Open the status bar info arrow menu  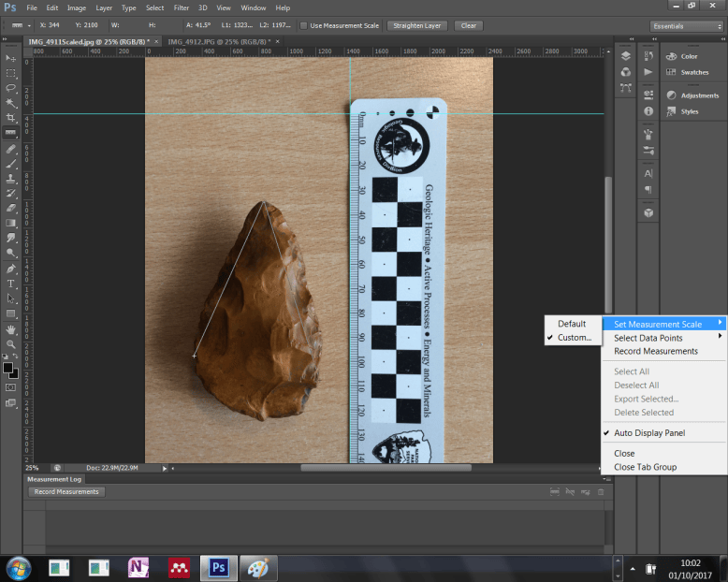165,468
